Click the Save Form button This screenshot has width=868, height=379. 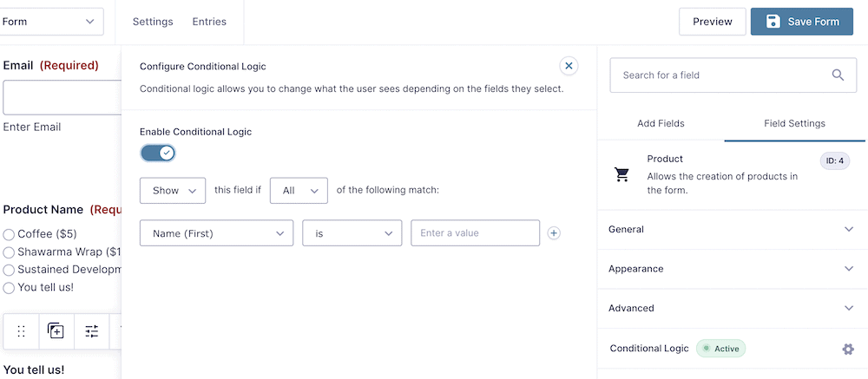pyautogui.click(x=801, y=22)
